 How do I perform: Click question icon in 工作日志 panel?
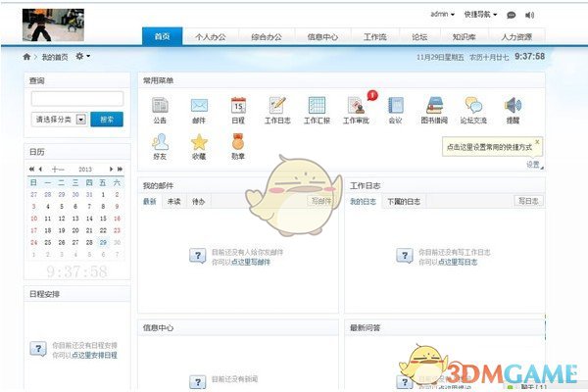[x=405, y=256]
